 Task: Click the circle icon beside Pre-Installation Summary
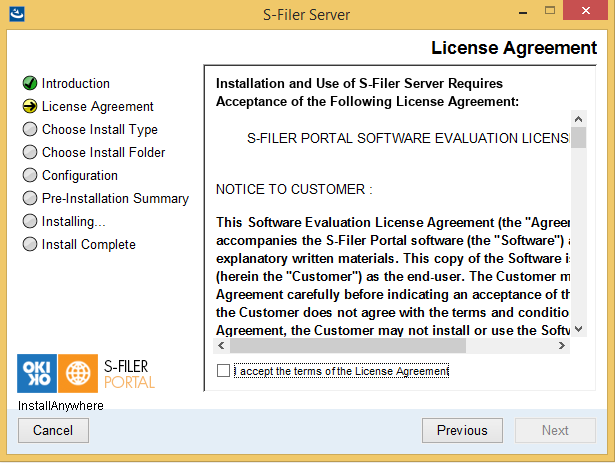click(x=30, y=198)
